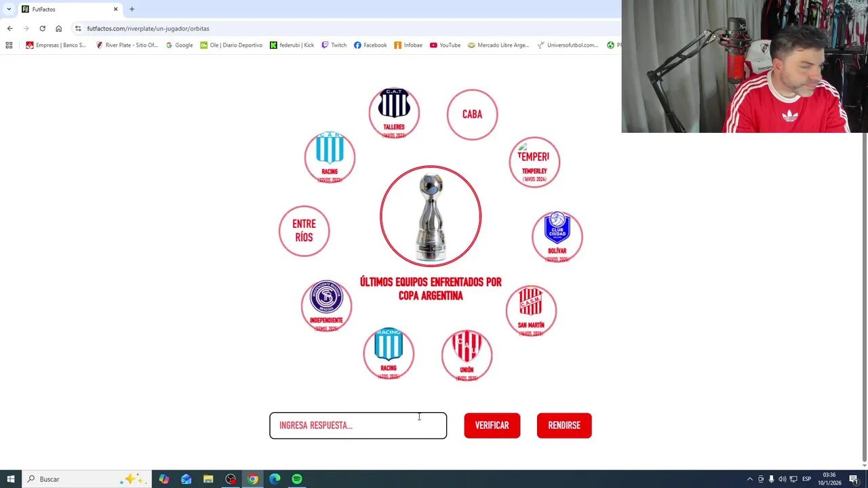Focus the Ingresa Respuesta answer field
The height and width of the screenshot is (488, 868).
[x=358, y=426]
